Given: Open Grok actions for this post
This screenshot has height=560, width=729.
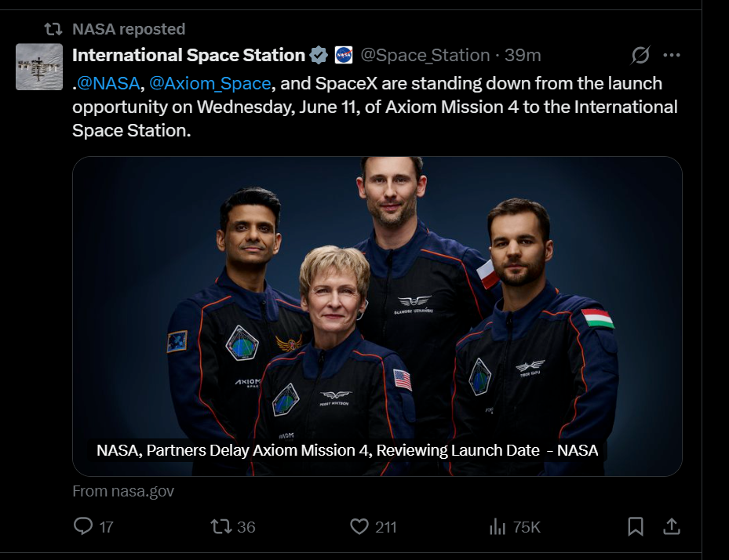Looking at the screenshot, I should coord(640,55).
